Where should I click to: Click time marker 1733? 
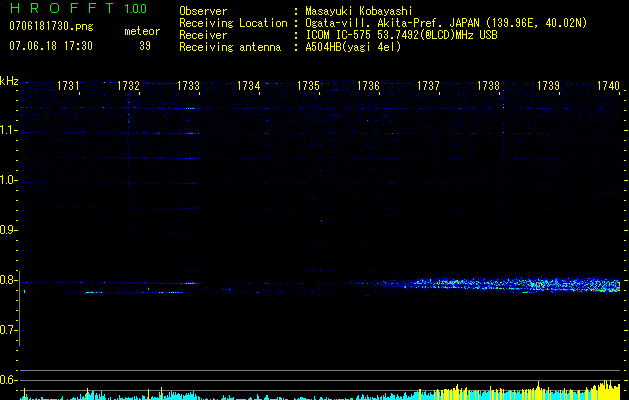pyautogui.click(x=188, y=86)
